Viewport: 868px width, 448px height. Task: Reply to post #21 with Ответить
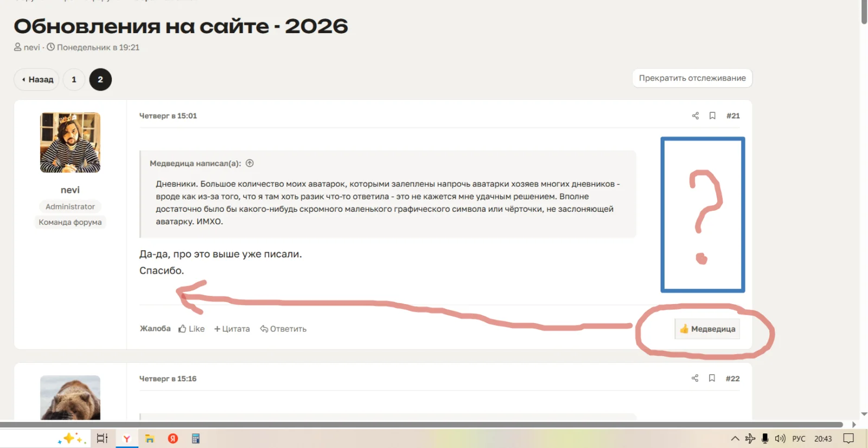283,329
